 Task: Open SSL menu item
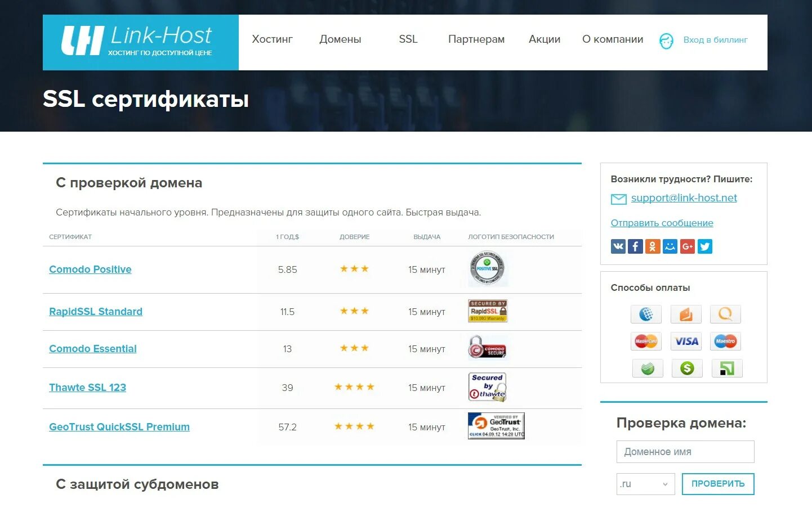point(408,39)
